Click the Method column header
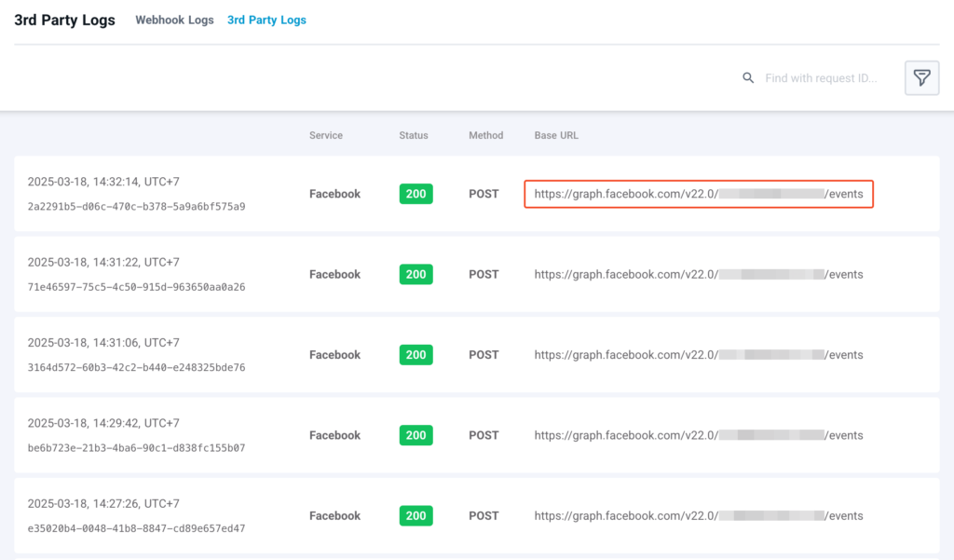The height and width of the screenshot is (560, 954). [x=485, y=135]
